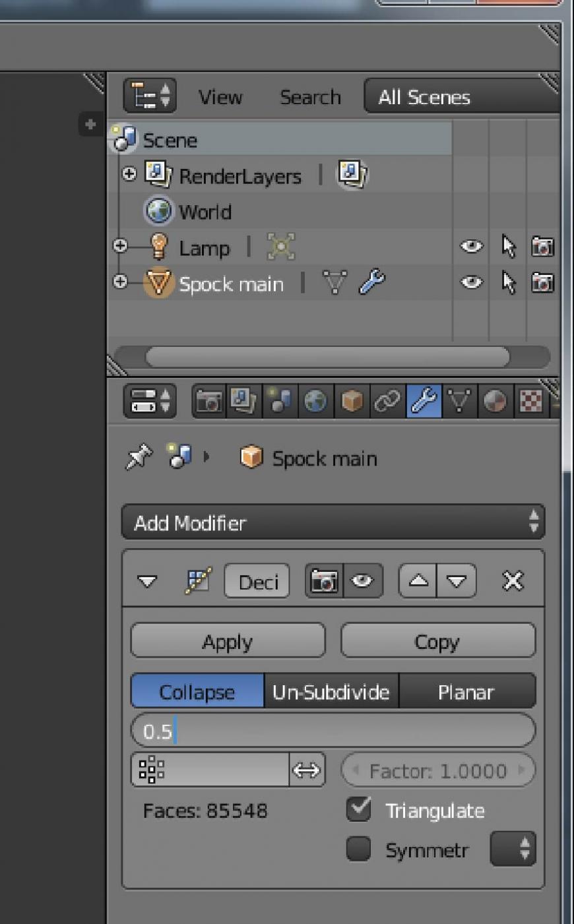
Task: Click the World globe icon
Action: pyautogui.click(x=158, y=211)
